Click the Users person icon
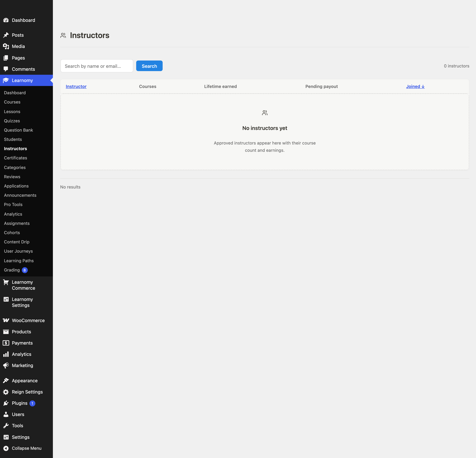Screen dimensions: 476x458 (x=6, y=414)
